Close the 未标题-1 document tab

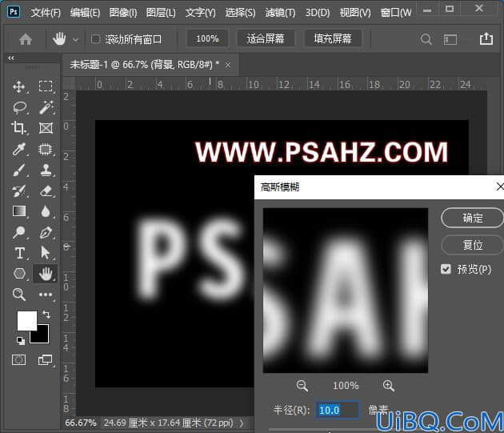pos(228,65)
